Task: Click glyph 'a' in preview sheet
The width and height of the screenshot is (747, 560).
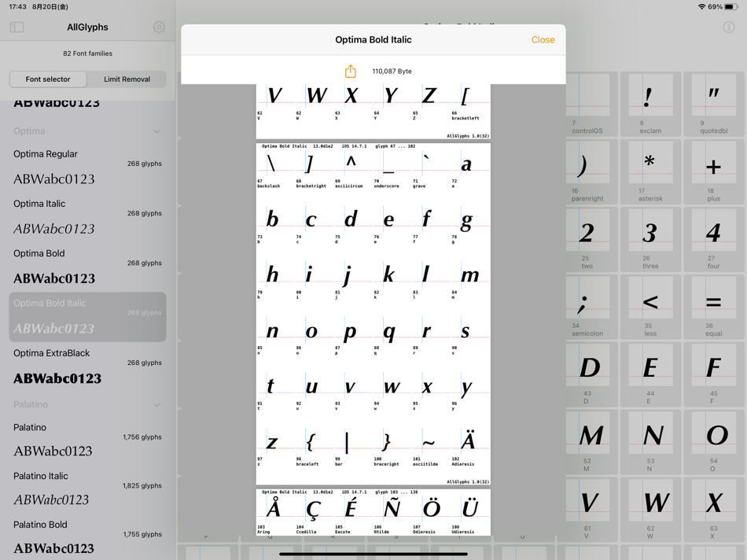Action: pos(466,164)
